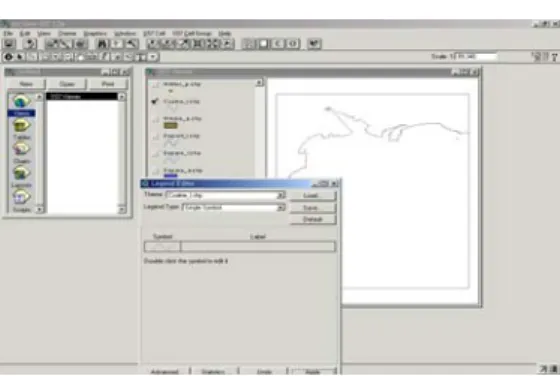Uncheck the checked theme's visibility box
The image size is (560, 376).
coord(155,102)
